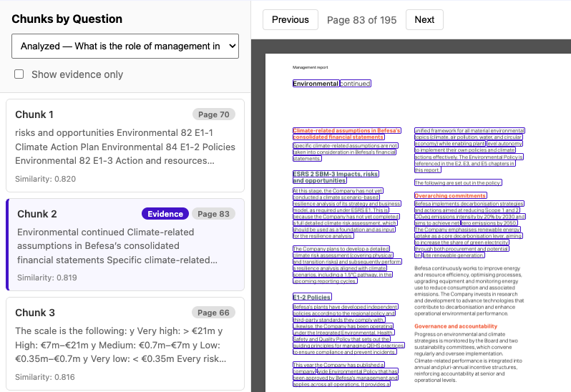Click the ESRS 2 SBM-3 Impacts heading
This screenshot has height=392, width=571.
[x=336, y=177]
